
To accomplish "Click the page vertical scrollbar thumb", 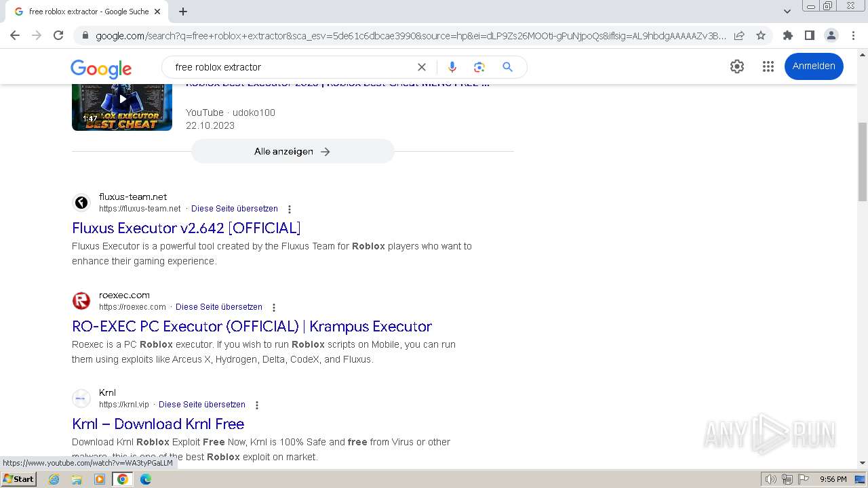I will 863,162.
